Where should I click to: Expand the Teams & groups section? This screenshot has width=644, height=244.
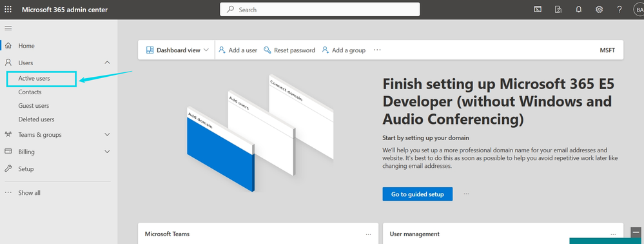pos(107,134)
